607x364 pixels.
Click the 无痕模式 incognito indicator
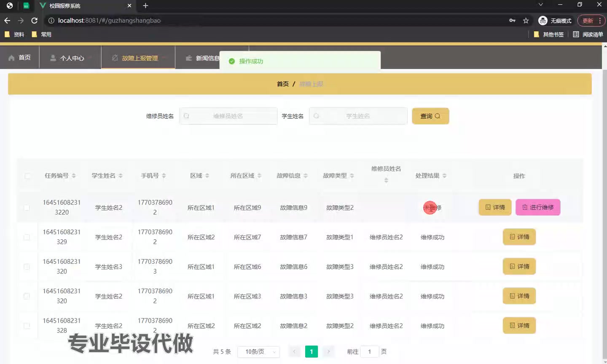555,21
